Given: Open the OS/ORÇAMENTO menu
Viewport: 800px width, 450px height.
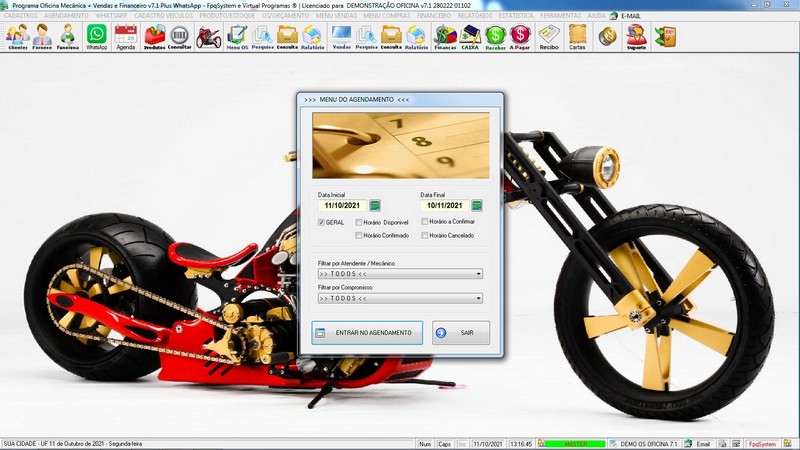Looking at the screenshot, I should 285,16.
